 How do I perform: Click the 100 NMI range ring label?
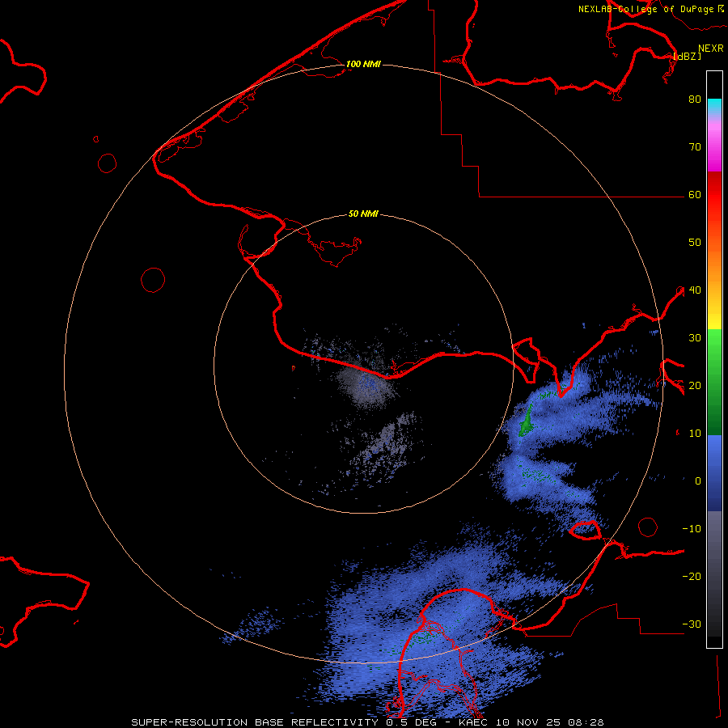point(363,64)
